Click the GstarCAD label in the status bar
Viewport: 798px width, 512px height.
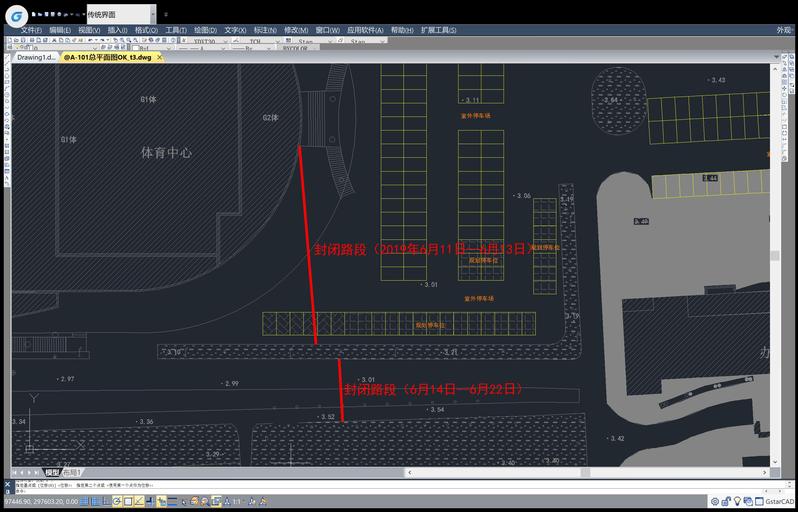click(779, 501)
